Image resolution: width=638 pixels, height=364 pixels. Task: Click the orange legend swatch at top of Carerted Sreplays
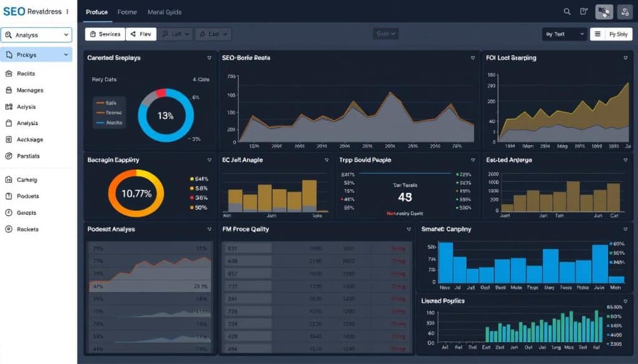point(100,103)
